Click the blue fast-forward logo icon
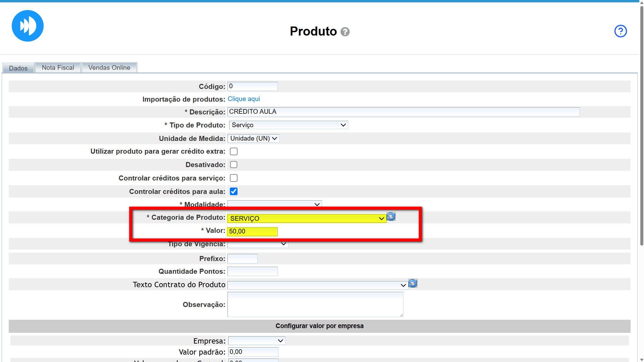644x362 pixels. [28, 26]
